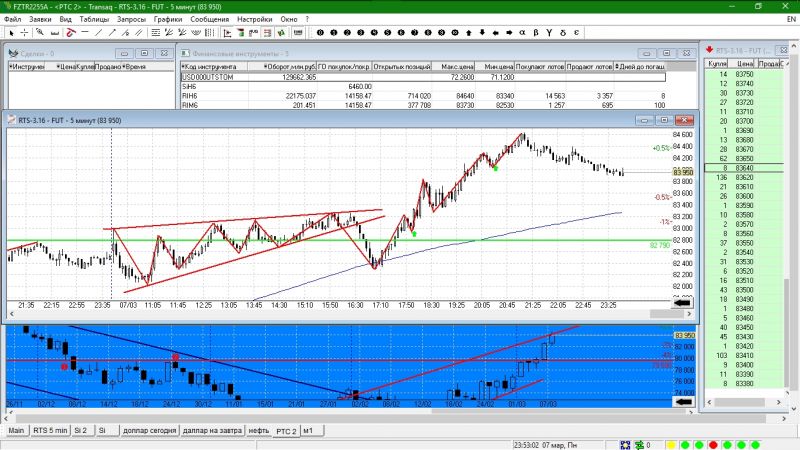This screenshot has height=450, width=800.
Task: Pick the ruler measurement tool
Action: point(54,33)
